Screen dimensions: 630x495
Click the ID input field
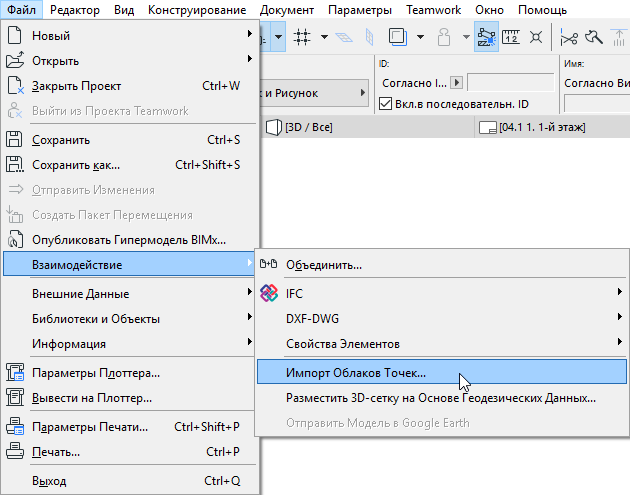coord(510,82)
